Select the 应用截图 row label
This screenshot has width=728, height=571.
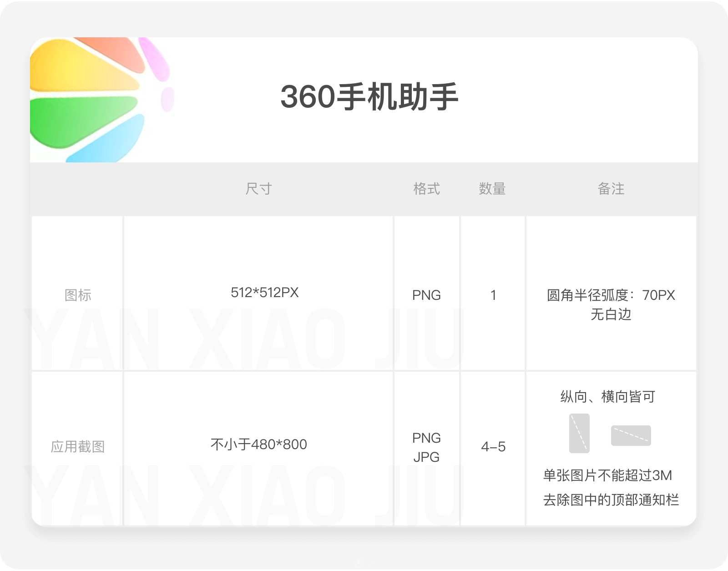pyautogui.click(x=78, y=447)
